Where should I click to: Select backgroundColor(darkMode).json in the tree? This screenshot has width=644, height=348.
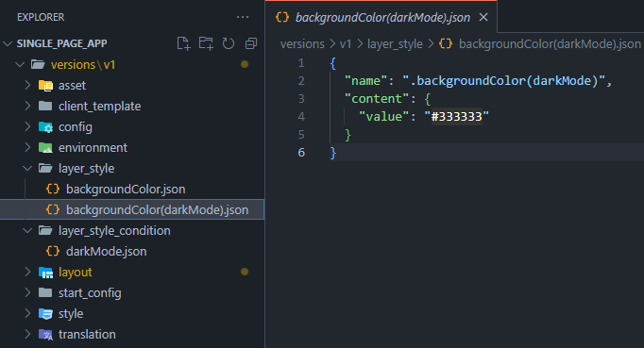pyautogui.click(x=158, y=209)
